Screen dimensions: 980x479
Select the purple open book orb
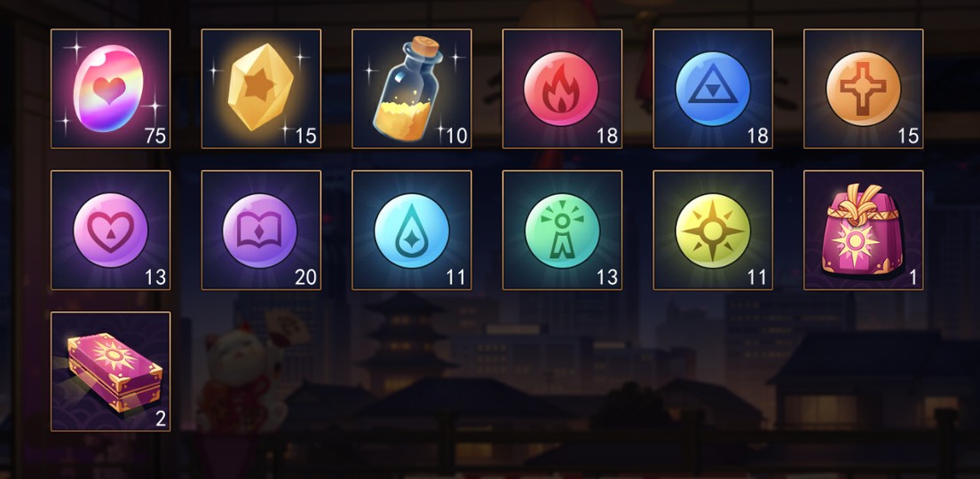261,230
